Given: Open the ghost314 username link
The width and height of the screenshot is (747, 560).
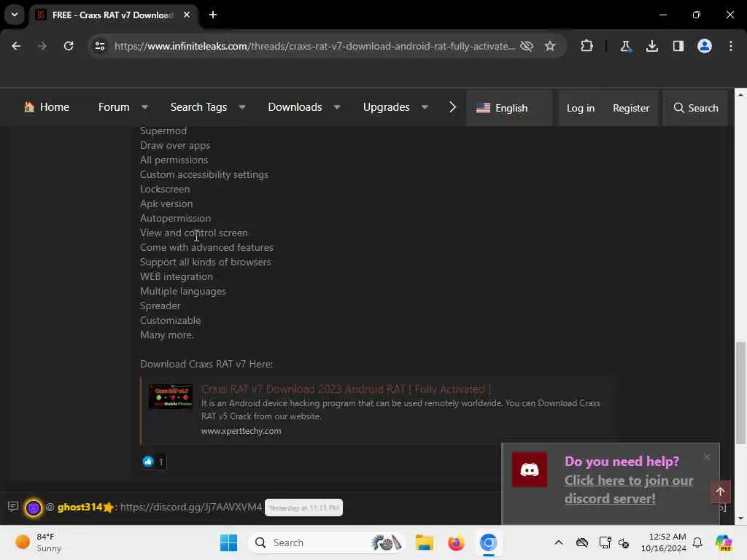Looking at the screenshot, I should [80, 507].
